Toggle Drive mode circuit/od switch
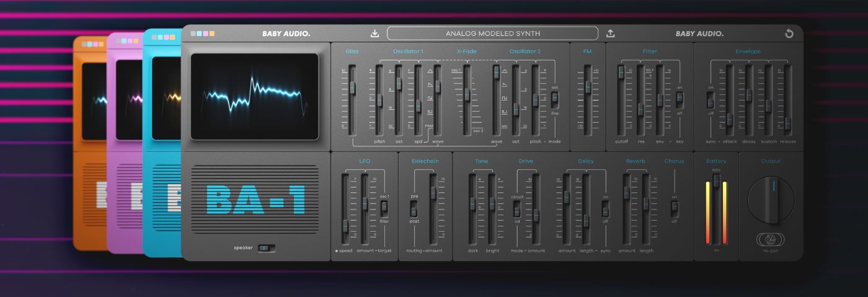This screenshot has height=297, width=868. click(517, 209)
